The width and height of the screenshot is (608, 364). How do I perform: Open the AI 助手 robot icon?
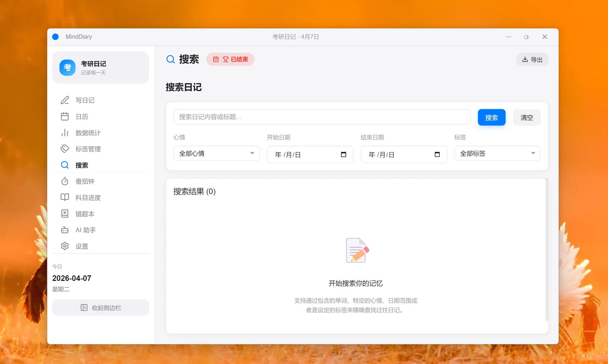(x=65, y=230)
